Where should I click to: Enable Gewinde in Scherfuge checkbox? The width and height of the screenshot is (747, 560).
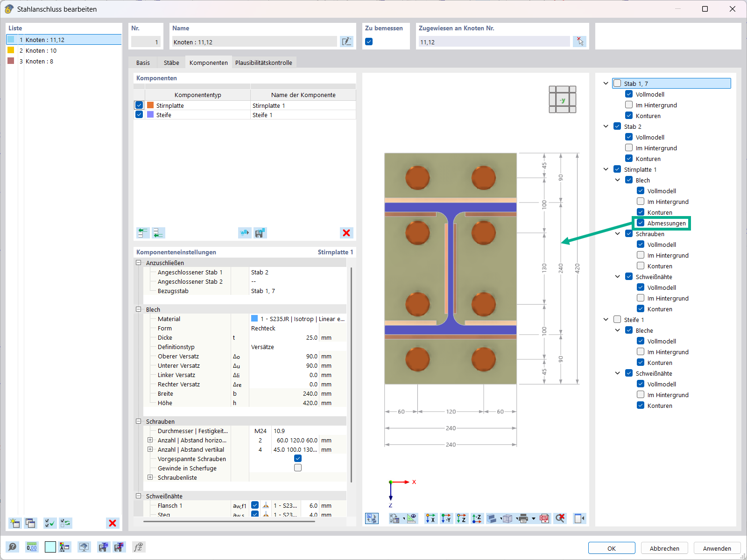298,468
